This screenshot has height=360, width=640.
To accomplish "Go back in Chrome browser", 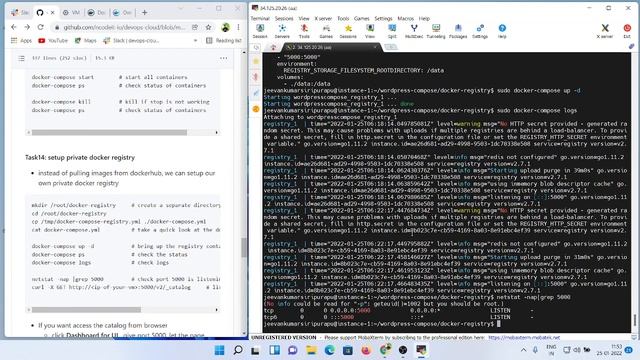I will click(14, 27).
